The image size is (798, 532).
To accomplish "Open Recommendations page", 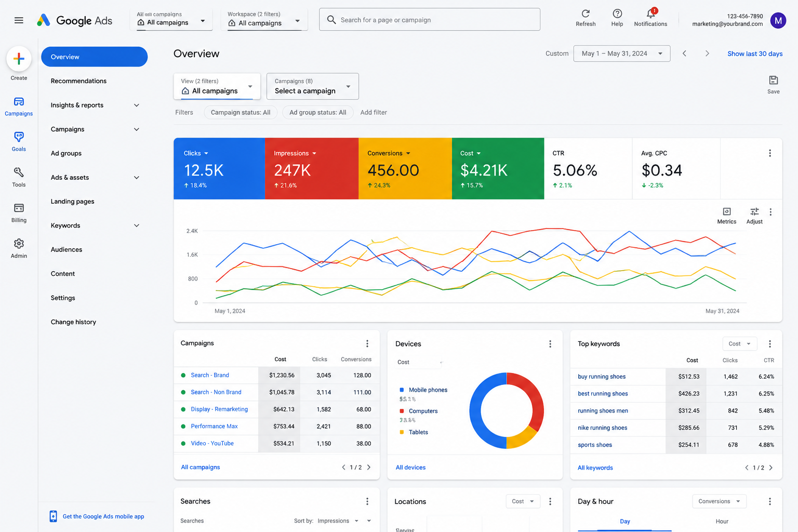I will coord(78,81).
